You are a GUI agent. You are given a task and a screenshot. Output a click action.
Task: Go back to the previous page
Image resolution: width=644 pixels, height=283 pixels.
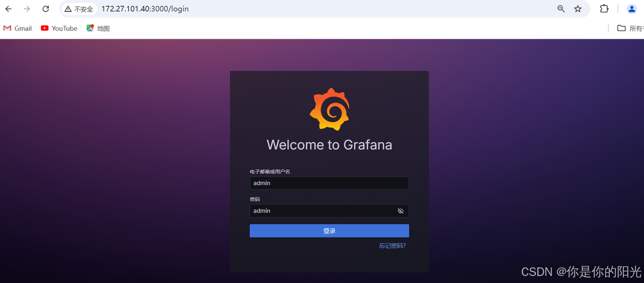pos(9,9)
